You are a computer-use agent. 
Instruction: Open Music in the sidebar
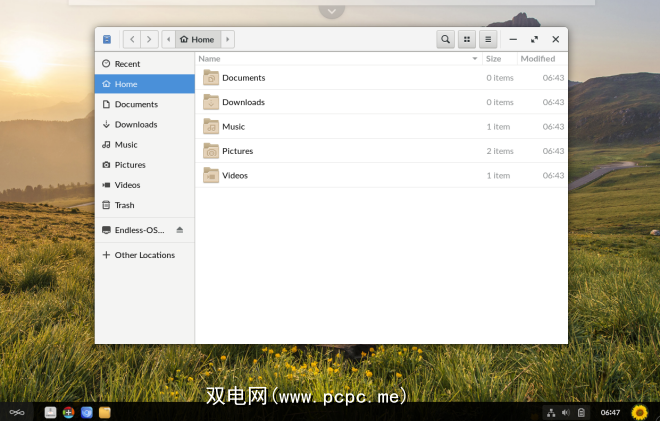point(144,145)
